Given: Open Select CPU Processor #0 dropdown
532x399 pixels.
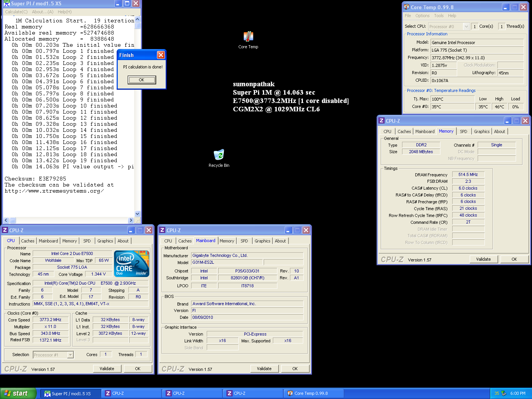Looking at the screenshot, I should coord(466,26).
